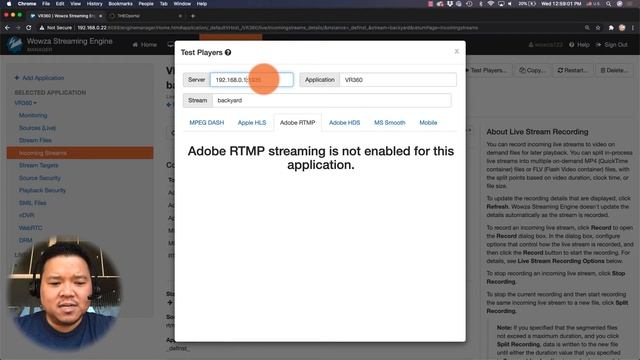The height and width of the screenshot is (360, 640).
Task: Open Sources (Live) in the sidebar
Action: (x=37, y=128)
